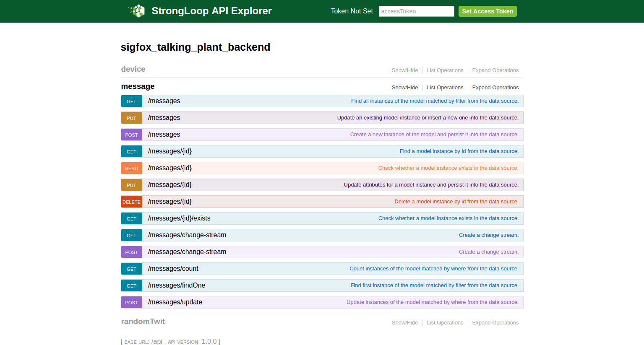Click the sigfox_talking_plant_backend title text

196,47
